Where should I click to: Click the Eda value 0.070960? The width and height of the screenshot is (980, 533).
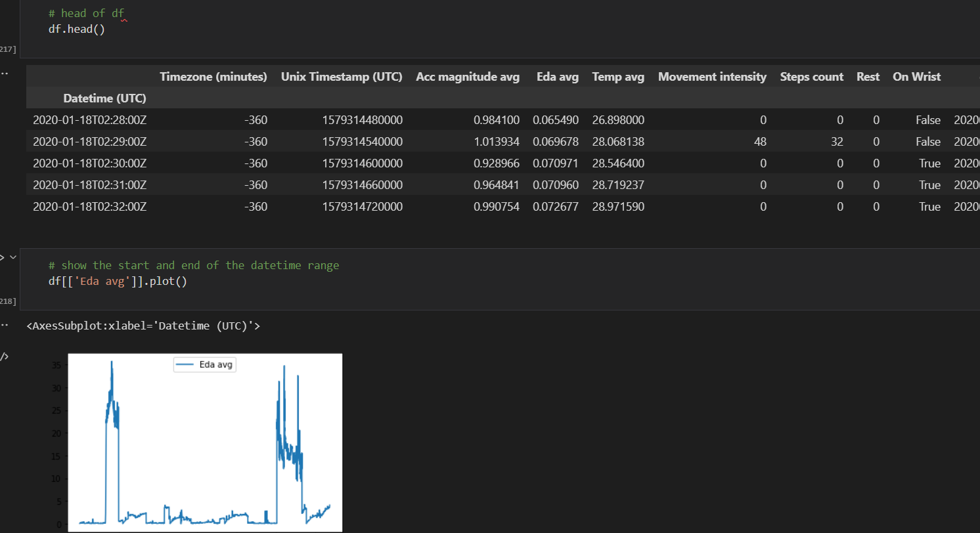(556, 185)
